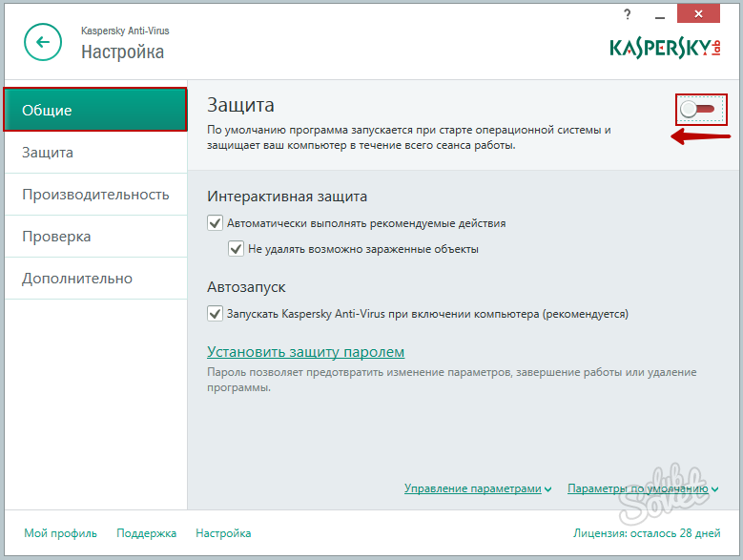The image size is (743, 560).
Task: Toggle Запускать Kaspersky Anti-Virus при включении checkbox
Action: (x=216, y=314)
